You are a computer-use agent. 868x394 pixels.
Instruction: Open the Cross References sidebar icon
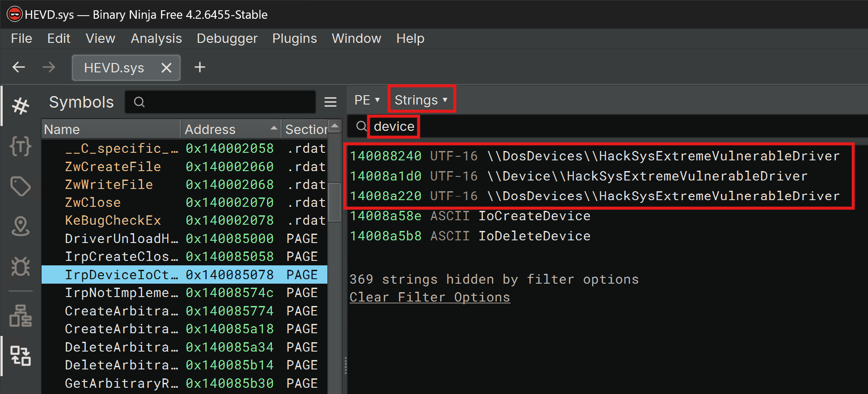click(21, 356)
